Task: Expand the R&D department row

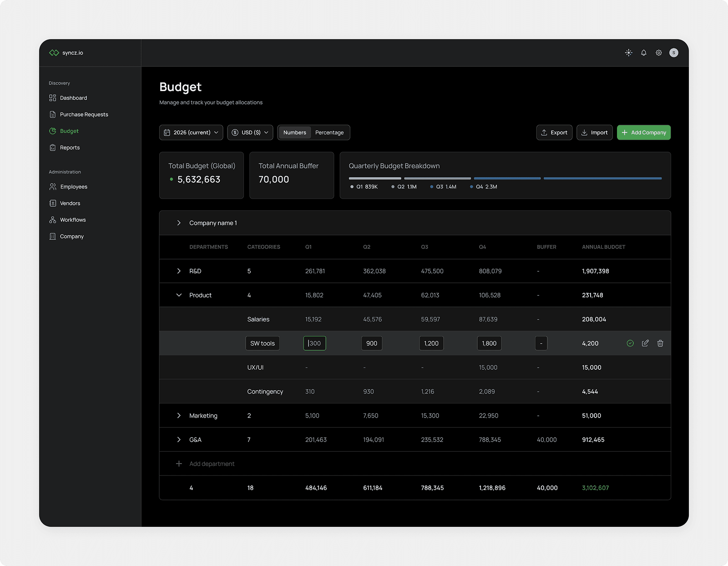Action: [x=179, y=271]
